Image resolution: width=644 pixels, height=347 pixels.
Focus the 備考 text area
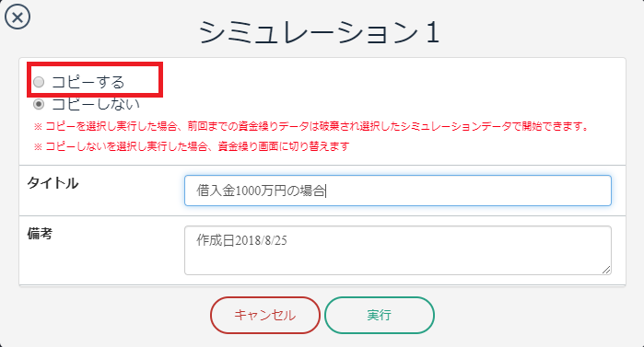click(398, 250)
